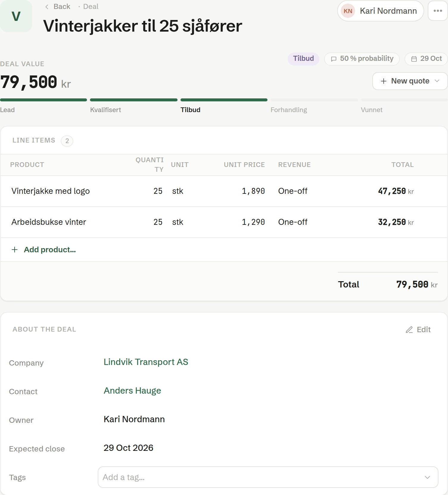Click the speech bubble icon by probability
This screenshot has height=495, width=448.
click(334, 59)
